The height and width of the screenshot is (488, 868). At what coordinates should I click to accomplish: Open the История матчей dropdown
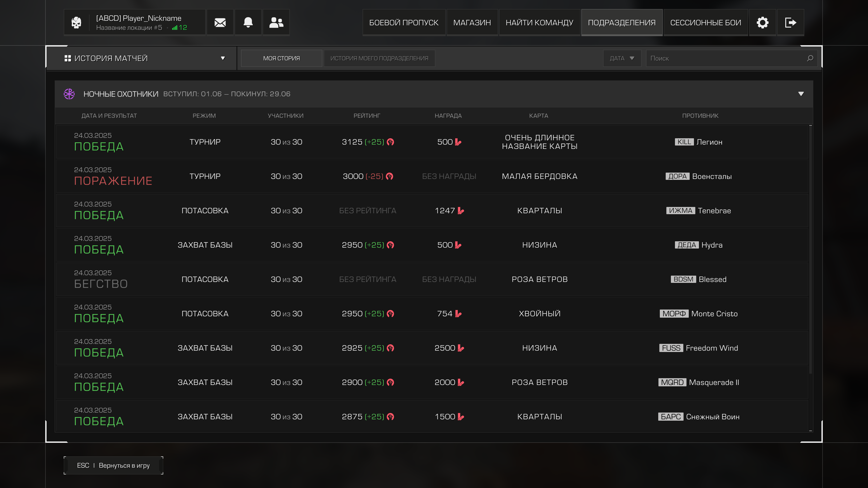click(x=142, y=58)
